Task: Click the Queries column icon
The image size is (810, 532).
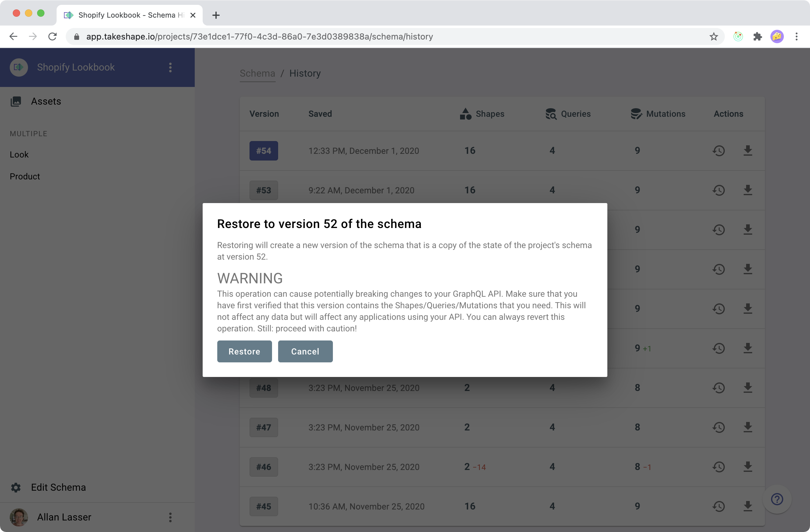Action: pos(551,114)
